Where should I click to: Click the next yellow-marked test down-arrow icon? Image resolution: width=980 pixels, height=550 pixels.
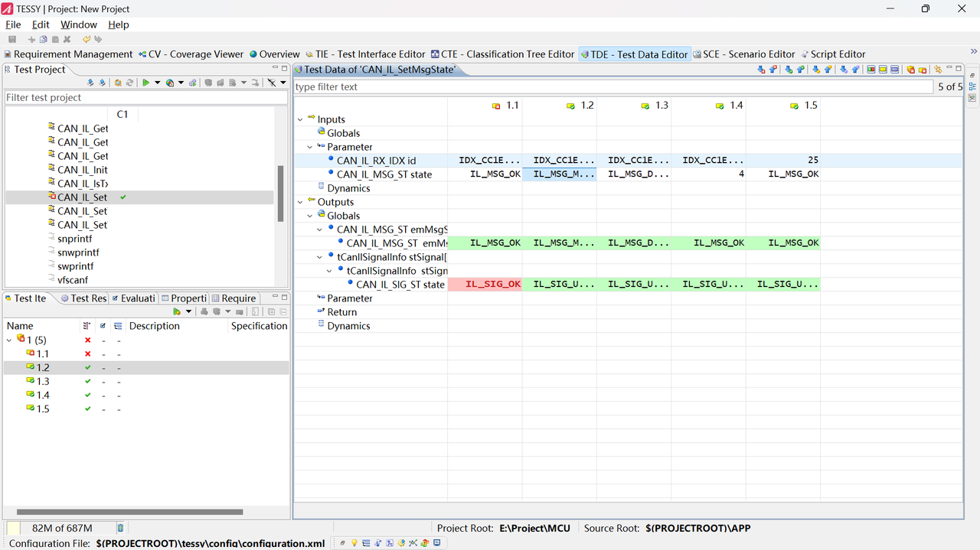coord(816,70)
